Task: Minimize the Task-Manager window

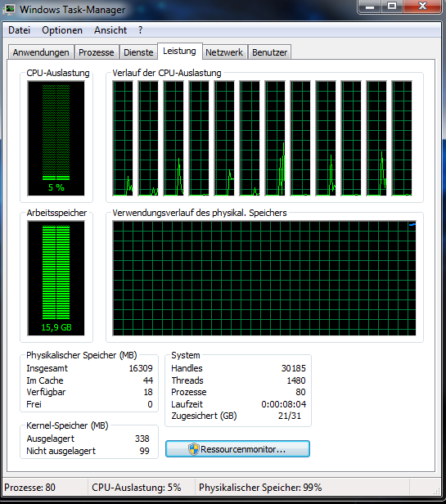Action: click(x=370, y=7)
